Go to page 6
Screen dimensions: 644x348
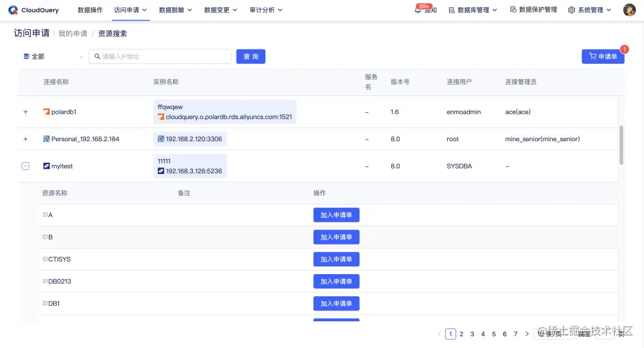click(505, 334)
